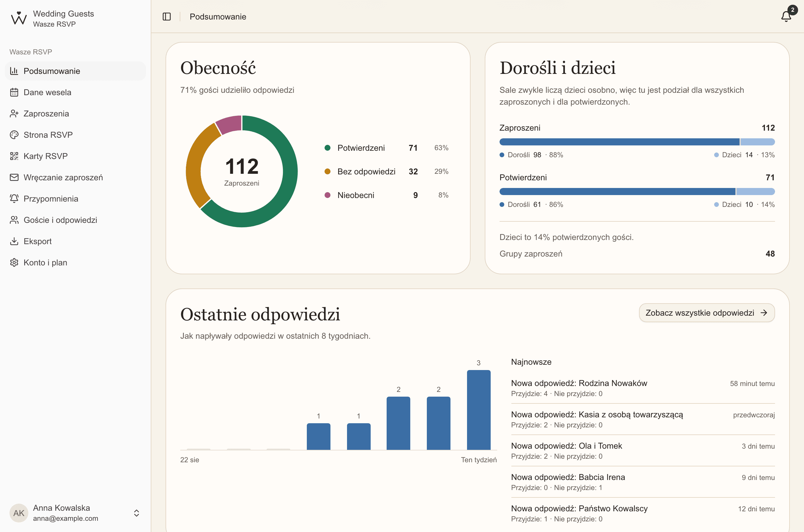Open Przypomnienia page
This screenshot has height=532, width=804.
click(x=75, y=199)
